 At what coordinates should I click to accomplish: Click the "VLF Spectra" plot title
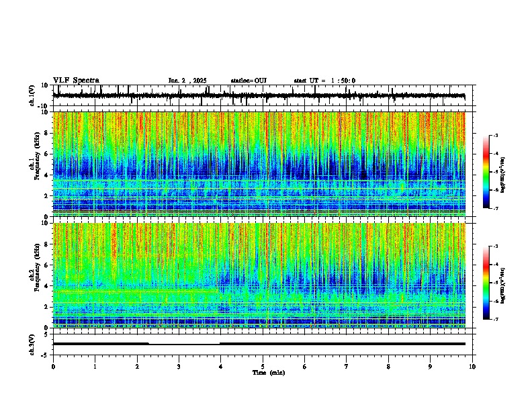(x=76, y=81)
